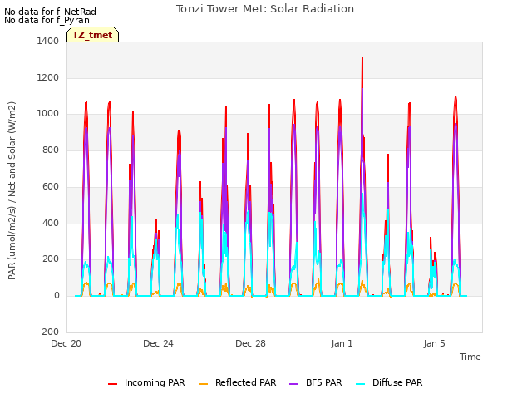Click the red Incoming PAR legend swatch
Viewport: 532px width, 399px height.
(x=113, y=384)
